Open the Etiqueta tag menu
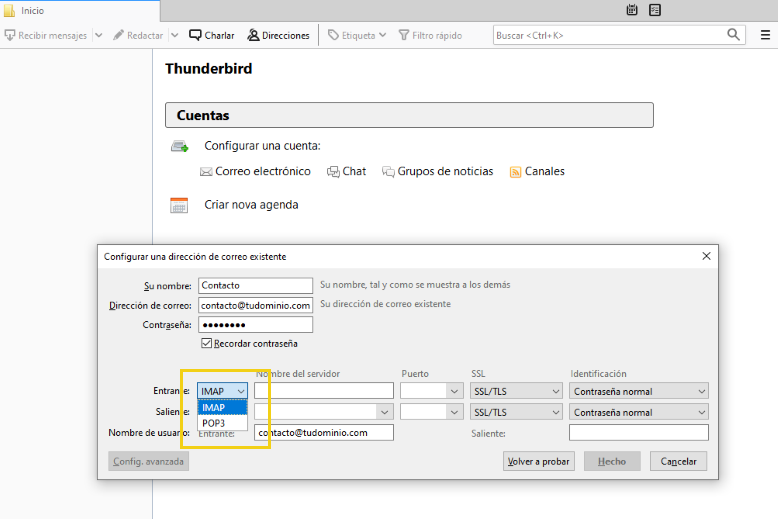 click(357, 35)
